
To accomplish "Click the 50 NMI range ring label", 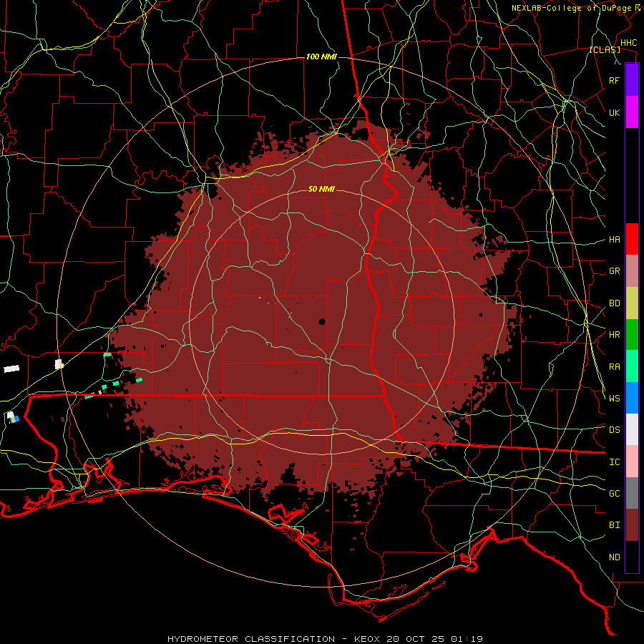I will click(321, 190).
